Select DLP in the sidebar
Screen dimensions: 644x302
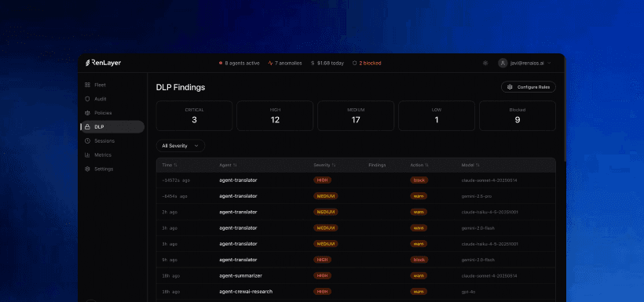tap(112, 127)
